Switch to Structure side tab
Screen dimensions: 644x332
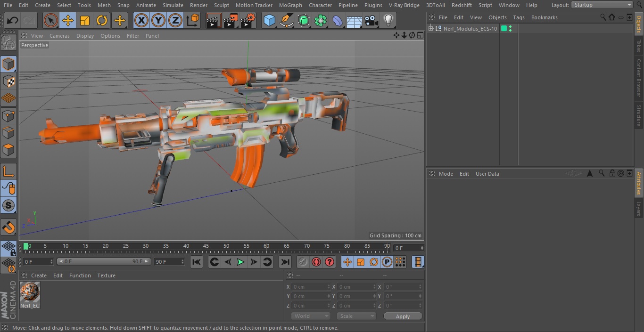(x=639, y=115)
